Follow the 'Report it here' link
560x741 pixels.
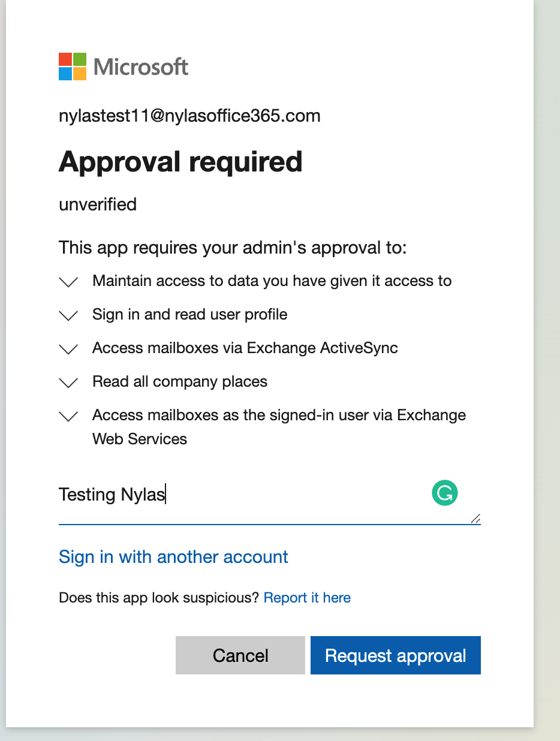click(307, 598)
